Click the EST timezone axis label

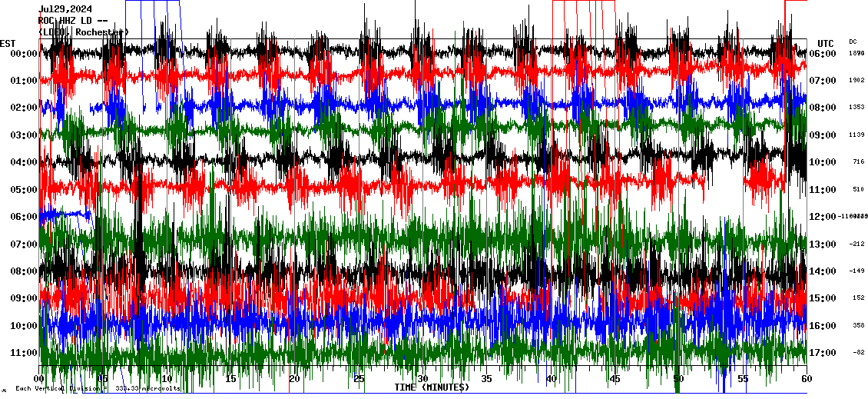(x=8, y=43)
